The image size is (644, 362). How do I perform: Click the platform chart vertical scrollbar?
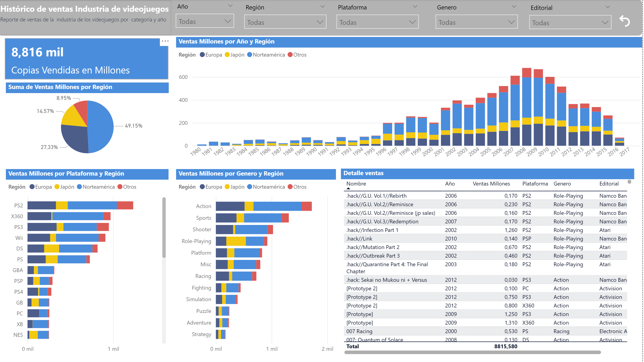tap(164, 228)
